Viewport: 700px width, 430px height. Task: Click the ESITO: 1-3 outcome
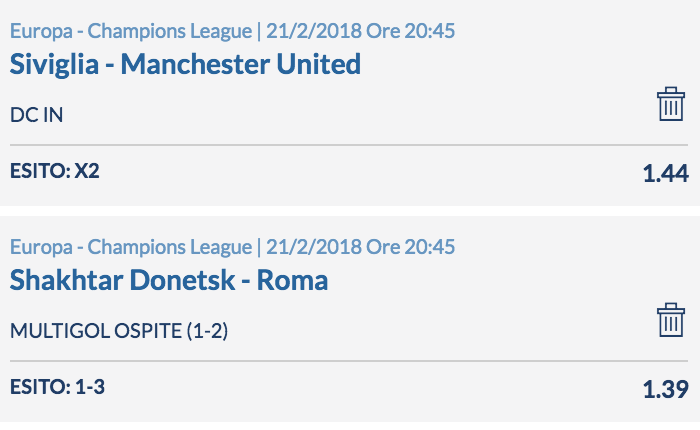click(x=57, y=387)
